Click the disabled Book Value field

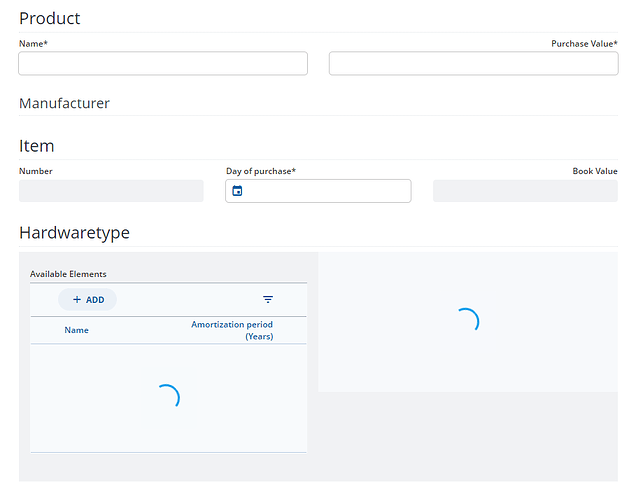(x=525, y=191)
